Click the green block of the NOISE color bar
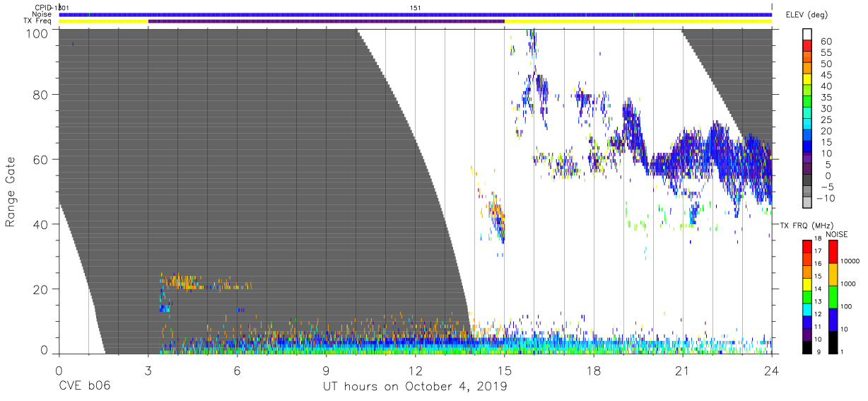Viewport: 868px width, 401px height. pos(833,296)
